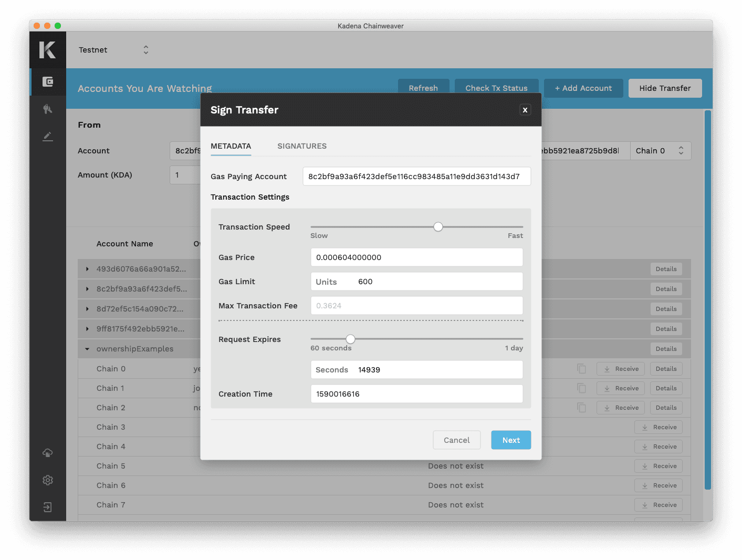Collapse the ownershipExamples account
This screenshot has height=560, width=742.
pos(87,349)
